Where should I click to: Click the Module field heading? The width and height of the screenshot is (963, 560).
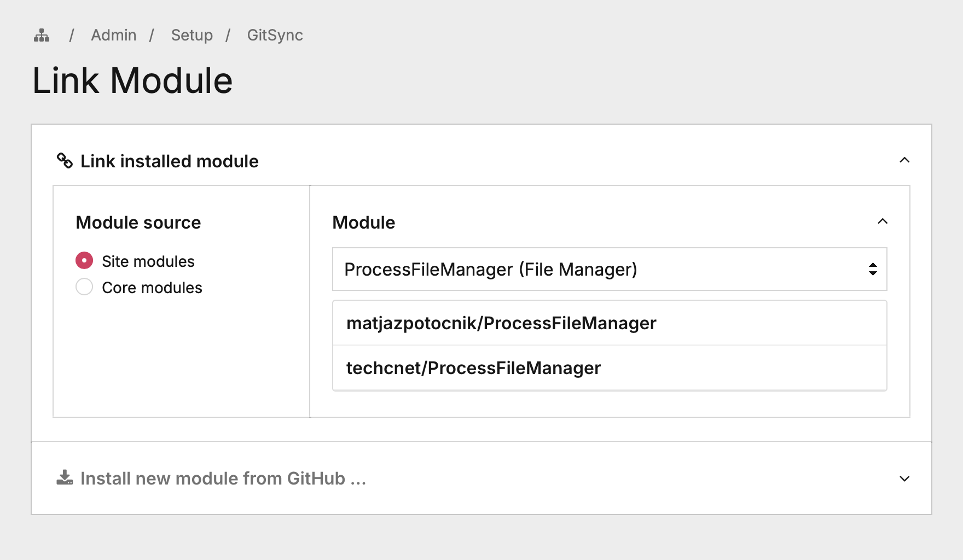(363, 223)
